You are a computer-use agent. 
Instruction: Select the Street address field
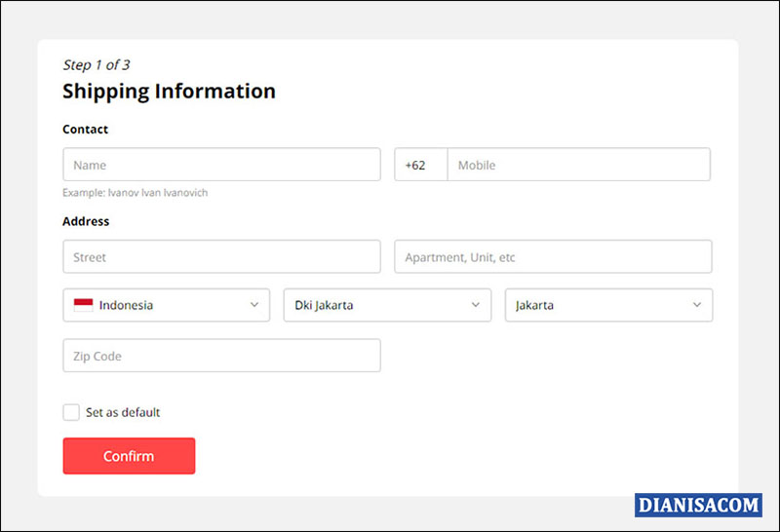coord(221,257)
